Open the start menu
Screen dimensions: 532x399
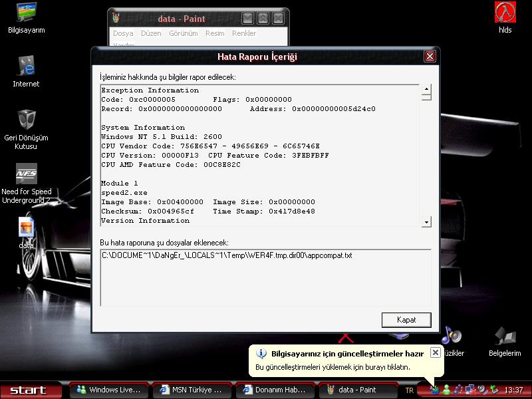click(31, 390)
